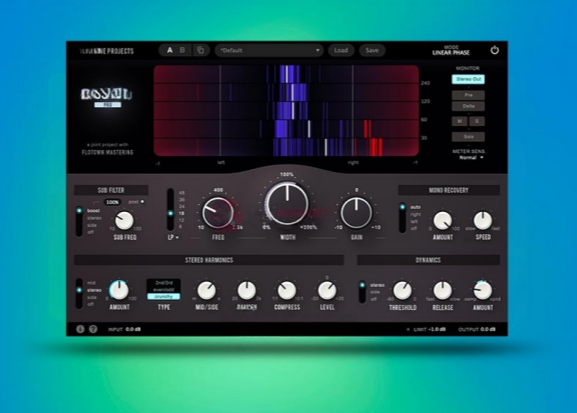Enable the Delta monitor button
Viewport: 577px width, 413px height.
[x=468, y=106]
